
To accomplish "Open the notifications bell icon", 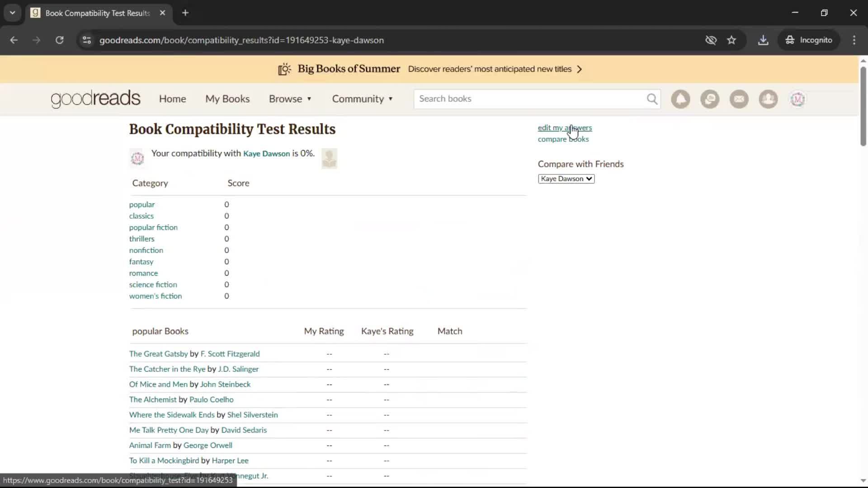I will click(x=680, y=99).
